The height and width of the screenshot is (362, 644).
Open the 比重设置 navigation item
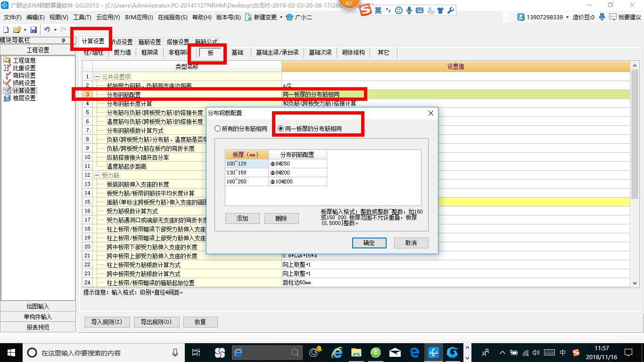pos(19,68)
